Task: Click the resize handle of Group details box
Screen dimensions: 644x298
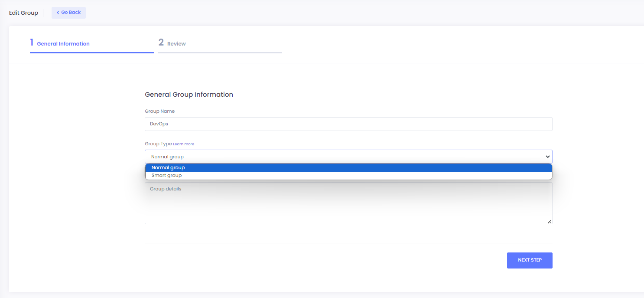Action: (x=549, y=221)
